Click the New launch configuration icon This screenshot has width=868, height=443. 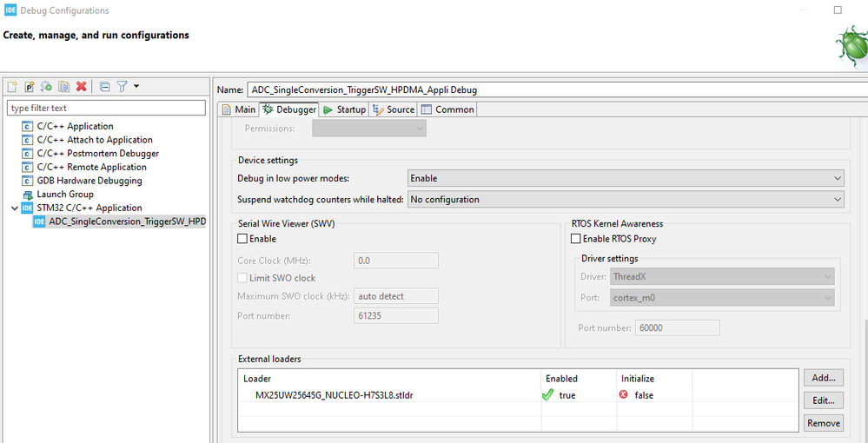pos(12,86)
